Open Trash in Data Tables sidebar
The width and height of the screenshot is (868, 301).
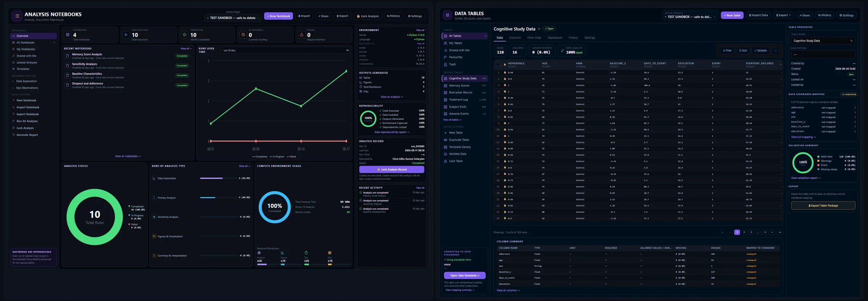coord(465,64)
